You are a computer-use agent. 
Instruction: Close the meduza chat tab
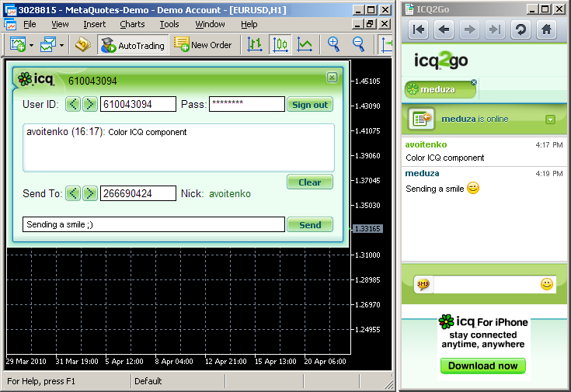[473, 82]
